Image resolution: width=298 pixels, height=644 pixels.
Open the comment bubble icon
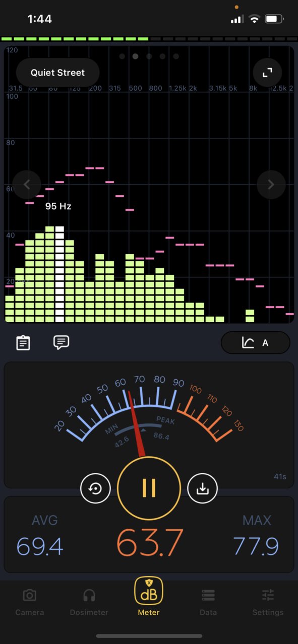pos(61,342)
